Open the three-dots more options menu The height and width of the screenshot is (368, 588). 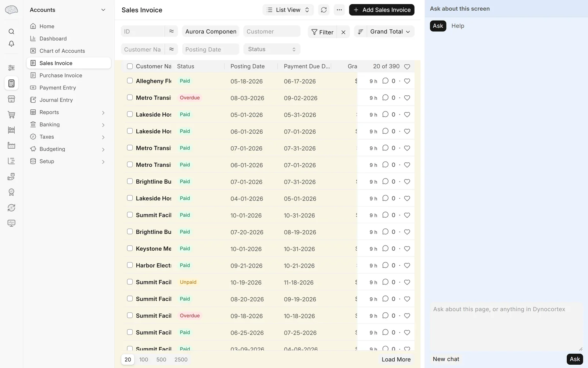click(x=339, y=10)
